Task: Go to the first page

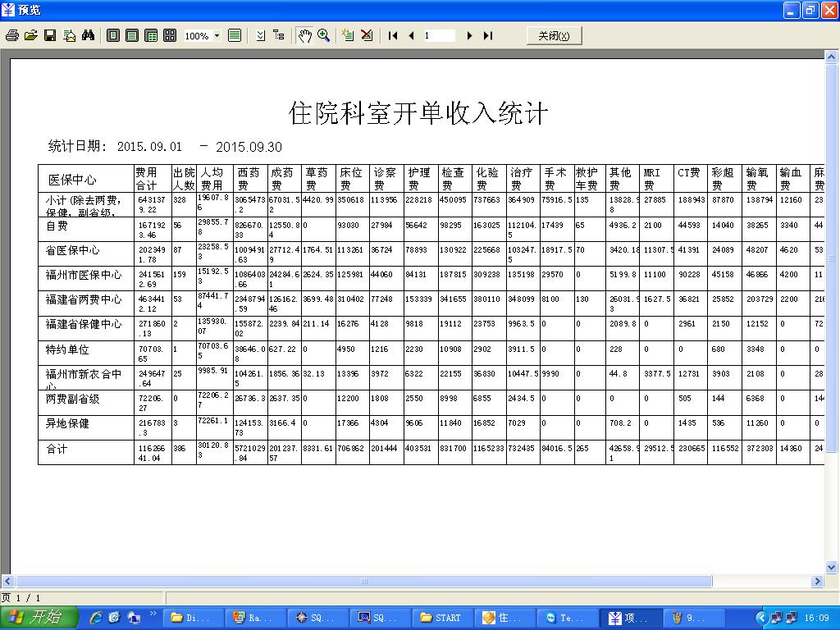Action: (393, 36)
